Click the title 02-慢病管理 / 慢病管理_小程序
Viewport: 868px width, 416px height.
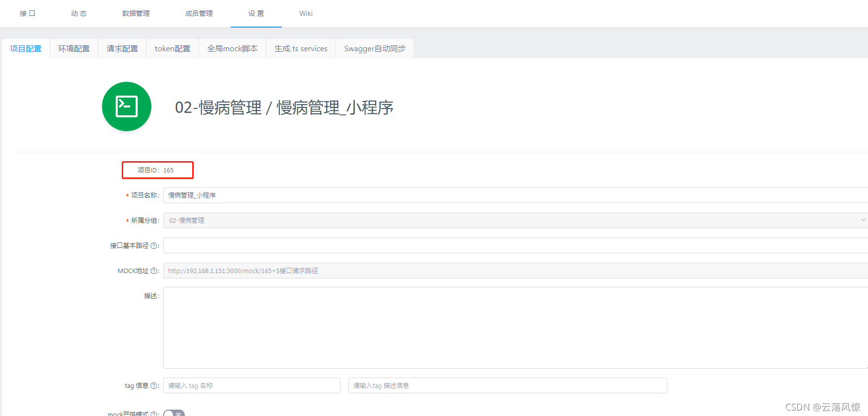284,107
